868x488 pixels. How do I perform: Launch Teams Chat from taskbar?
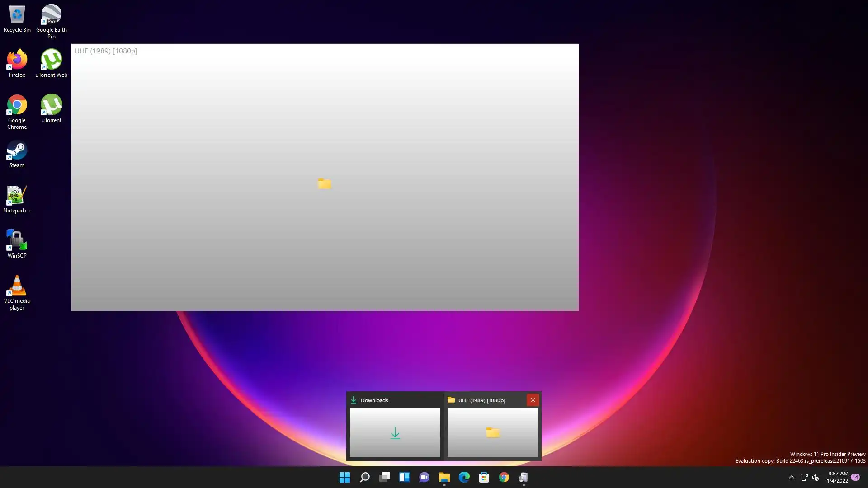424,477
